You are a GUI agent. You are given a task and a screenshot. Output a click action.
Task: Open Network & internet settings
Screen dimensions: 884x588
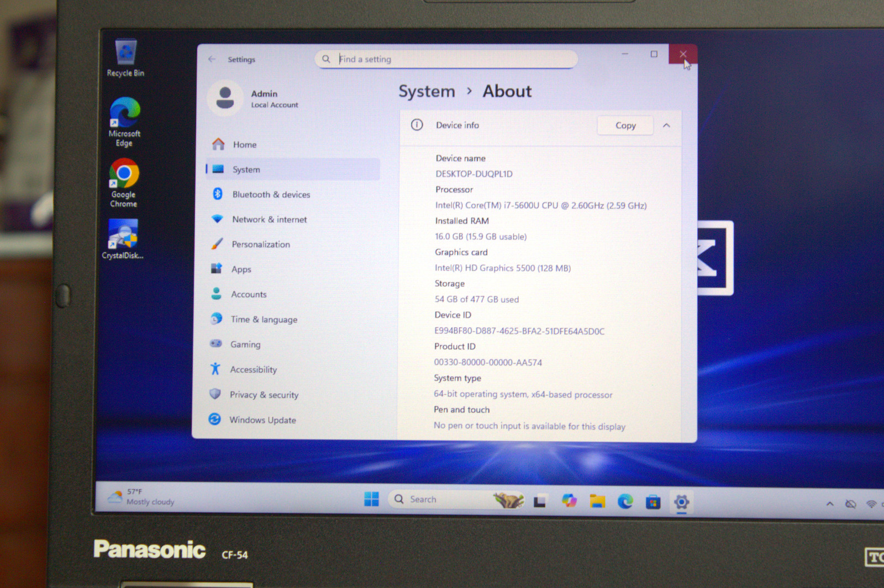click(x=293, y=219)
